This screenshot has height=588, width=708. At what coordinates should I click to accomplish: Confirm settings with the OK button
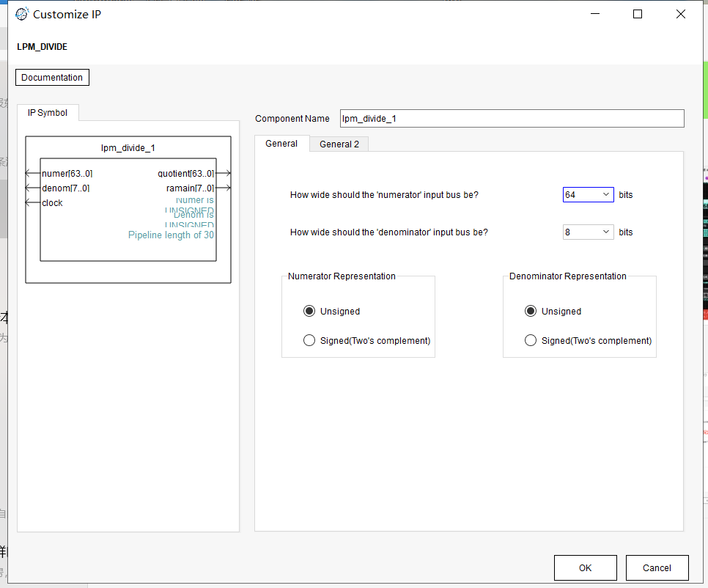585,567
